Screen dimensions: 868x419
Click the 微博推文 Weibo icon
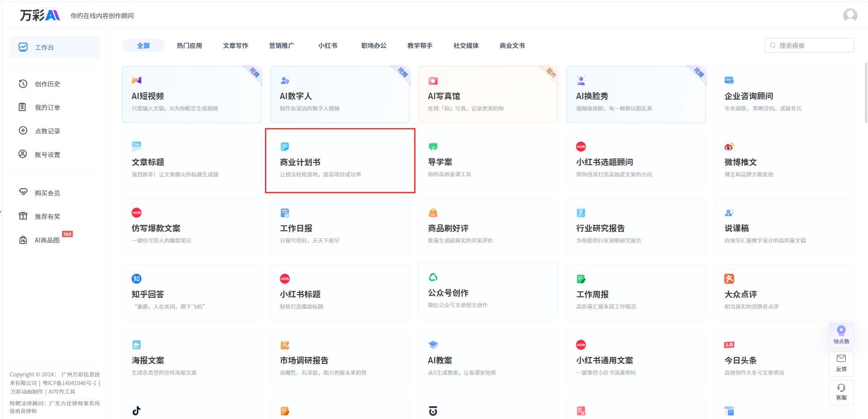pyautogui.click(x=729, y=146)
